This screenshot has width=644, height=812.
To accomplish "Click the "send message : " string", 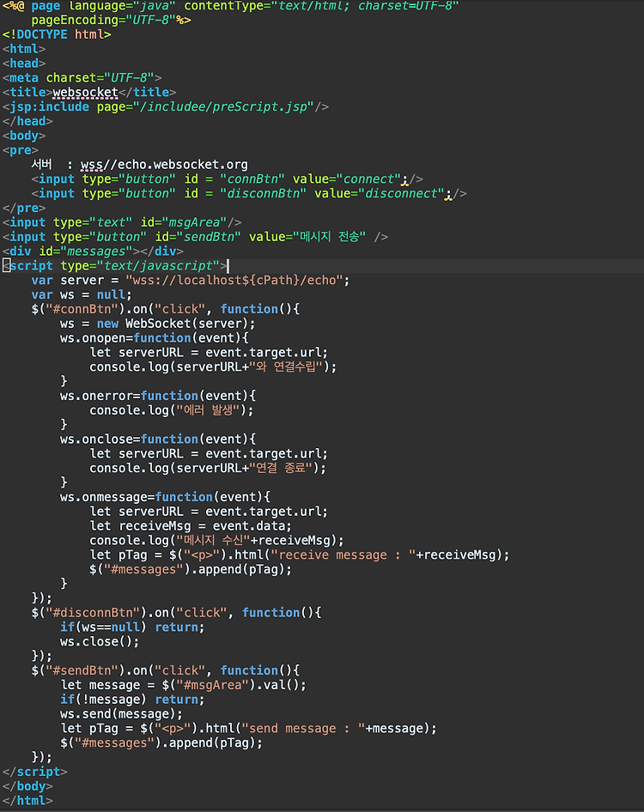I will (x=303, y=729).
